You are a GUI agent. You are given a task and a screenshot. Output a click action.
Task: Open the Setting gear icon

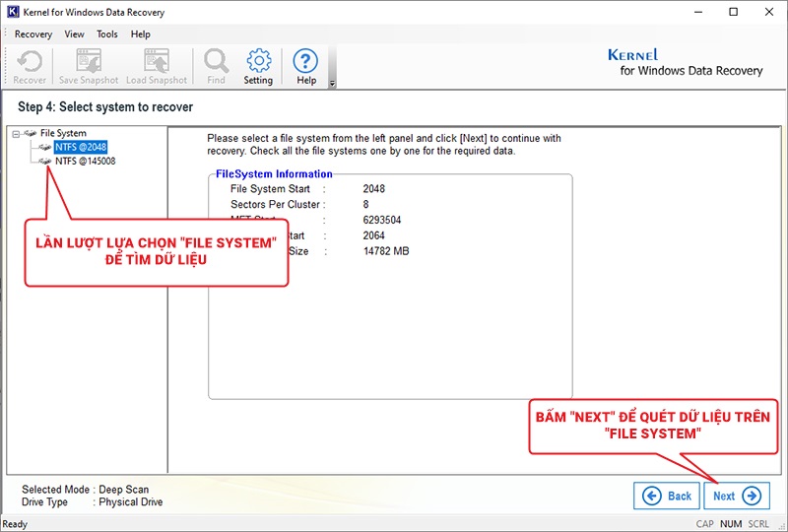(258, 66)
